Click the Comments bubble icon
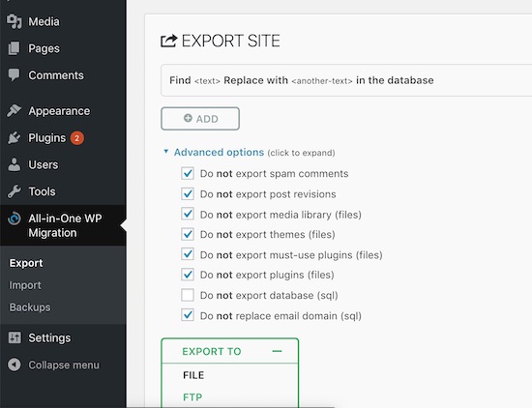The width and height of the screenshot is (532, 408). [x=15, y=75]
